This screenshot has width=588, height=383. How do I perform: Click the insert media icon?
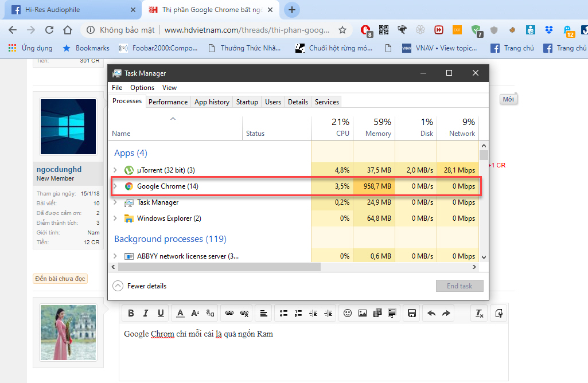[377, 313]
